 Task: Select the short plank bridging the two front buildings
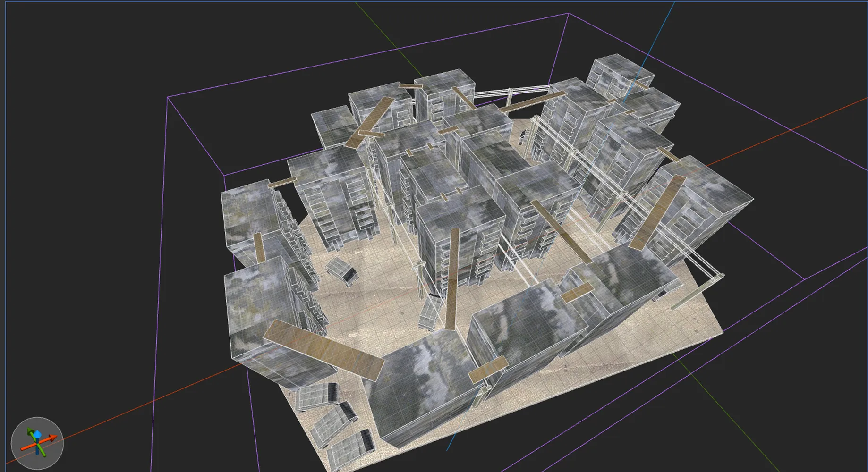tap(488, 370)
